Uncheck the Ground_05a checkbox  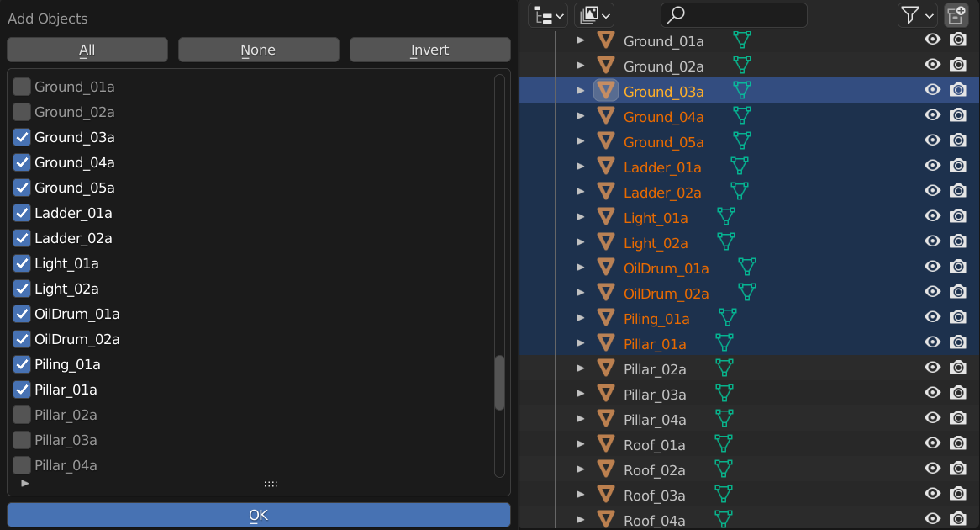pos(23,188)
